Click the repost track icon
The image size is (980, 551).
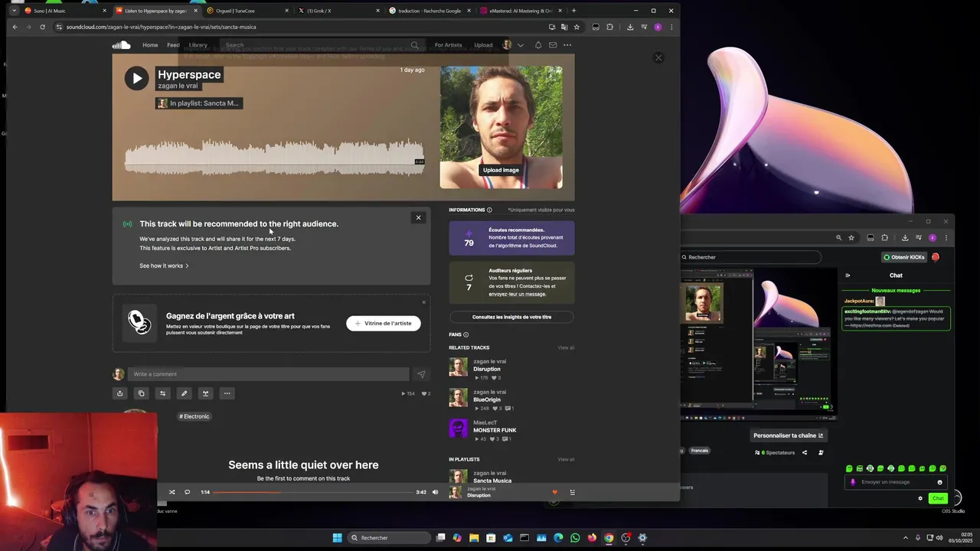pos(162,393)
